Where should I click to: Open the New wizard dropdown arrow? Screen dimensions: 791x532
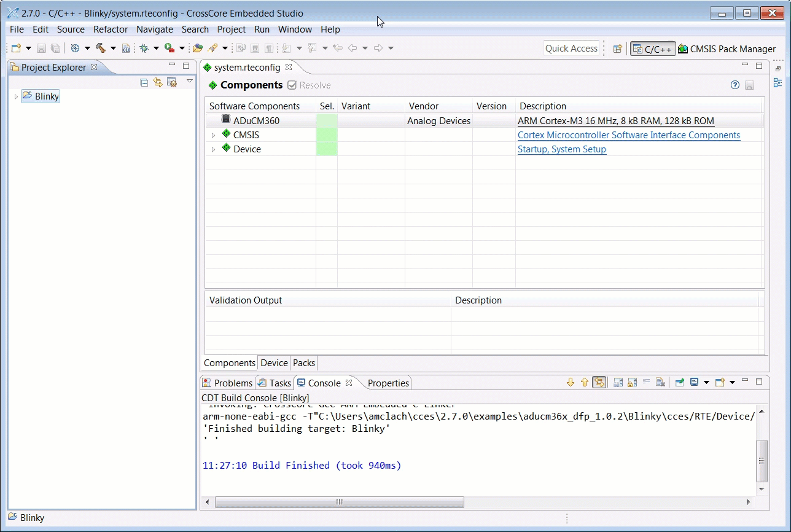click(28, 49)
